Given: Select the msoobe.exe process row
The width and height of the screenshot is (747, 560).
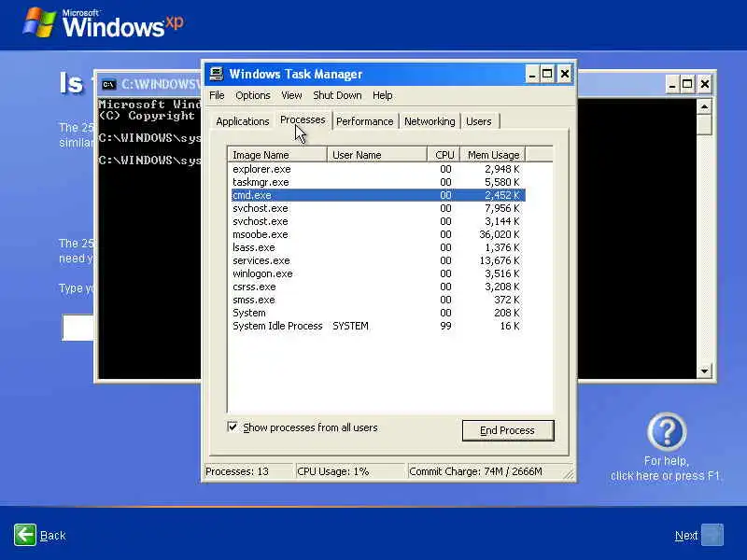Looking at the screenshot, I should pos(378,234).
